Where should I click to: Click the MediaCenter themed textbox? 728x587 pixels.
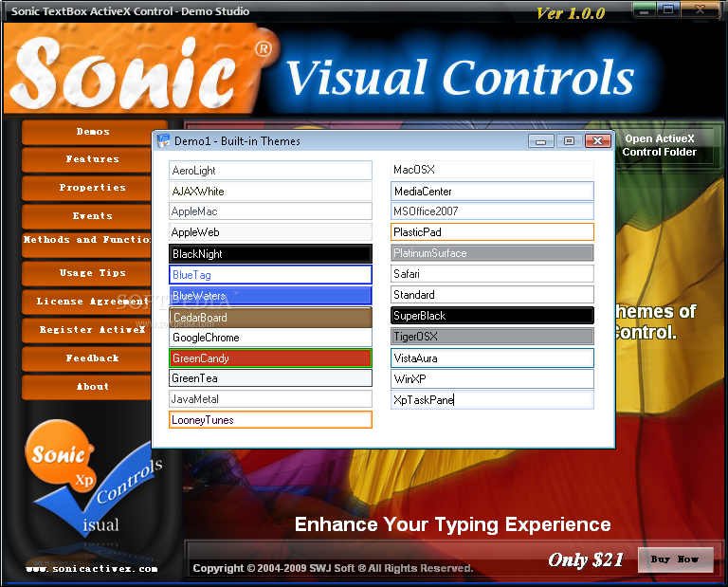492,191
